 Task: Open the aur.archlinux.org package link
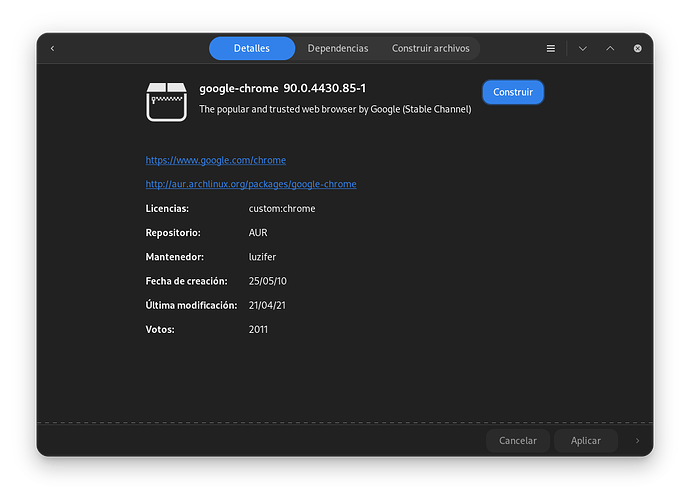[251, 184]
